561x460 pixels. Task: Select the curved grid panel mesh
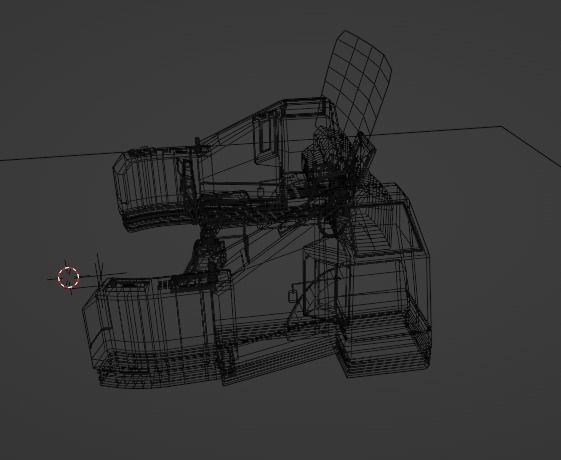click(356, 83)
